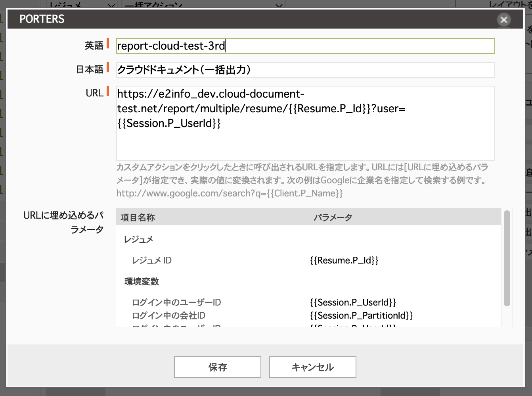This screenshot has width=532, height=396.
Task: Select the レジュメ group heading
Action: (138, 239)
